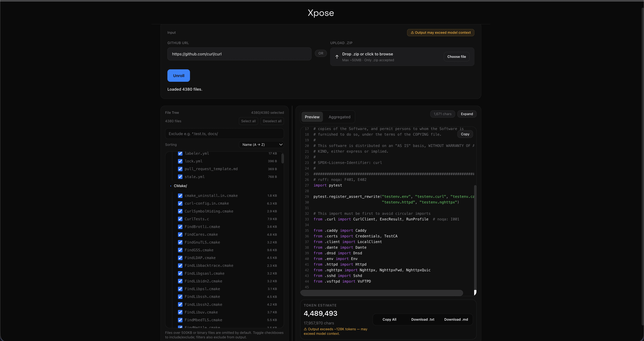644x341 pixels.
Task: Uncheck FindMbedTLS.cmake checkbox
Action: tap(180, 320)
